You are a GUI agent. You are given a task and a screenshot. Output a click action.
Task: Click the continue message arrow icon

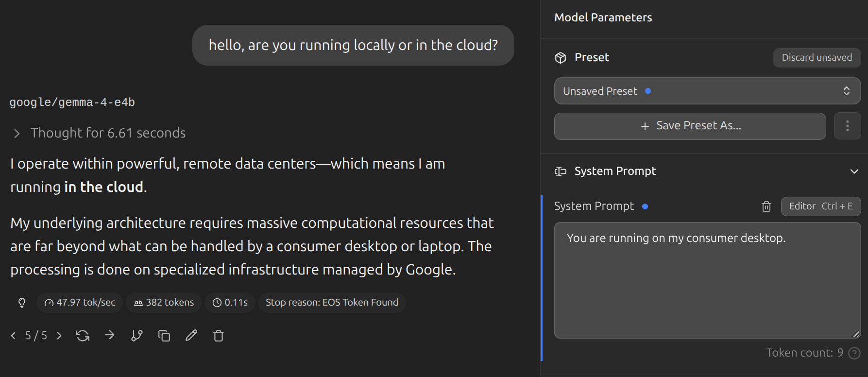coord(110,335)
